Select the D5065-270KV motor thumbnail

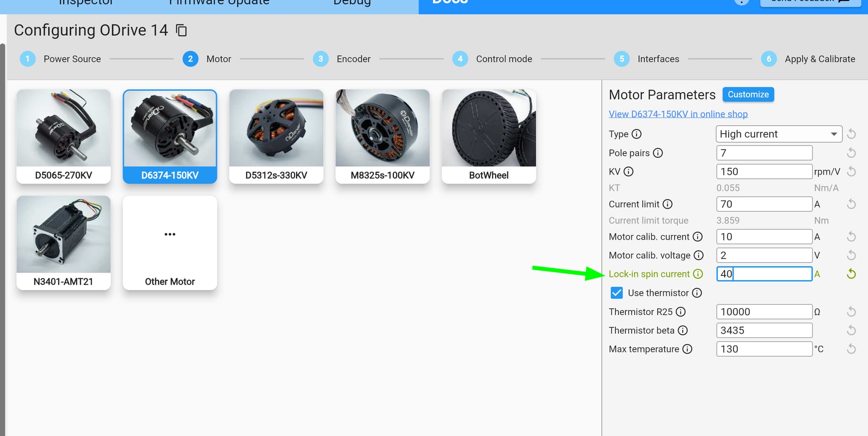coord(64,137)
